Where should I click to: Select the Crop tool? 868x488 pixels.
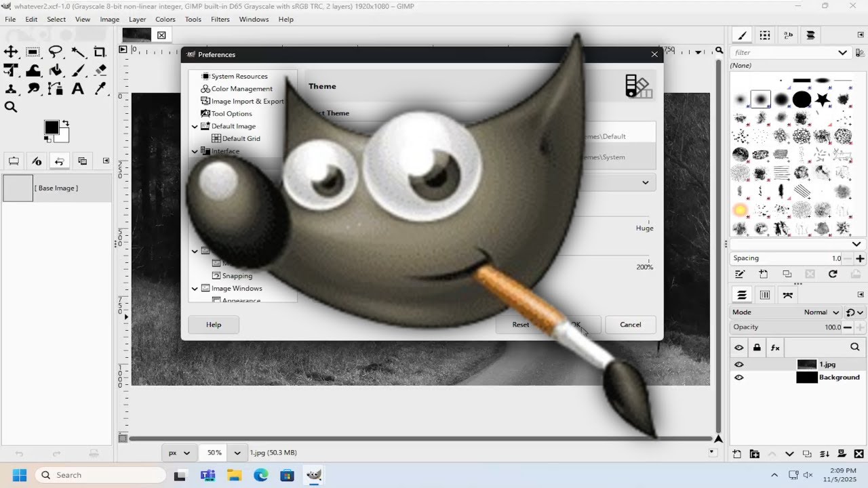[x=100, y=52]
